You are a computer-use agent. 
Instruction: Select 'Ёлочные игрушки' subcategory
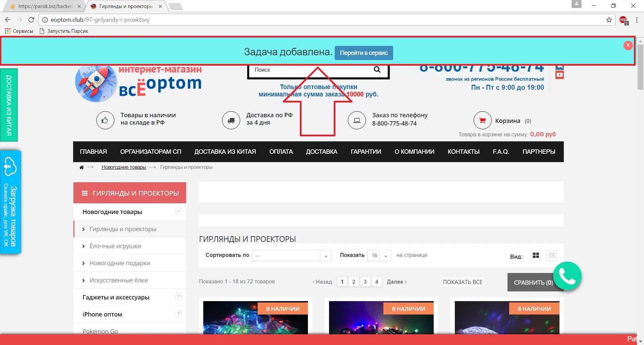pyautogui.click(x=115, y=246)
